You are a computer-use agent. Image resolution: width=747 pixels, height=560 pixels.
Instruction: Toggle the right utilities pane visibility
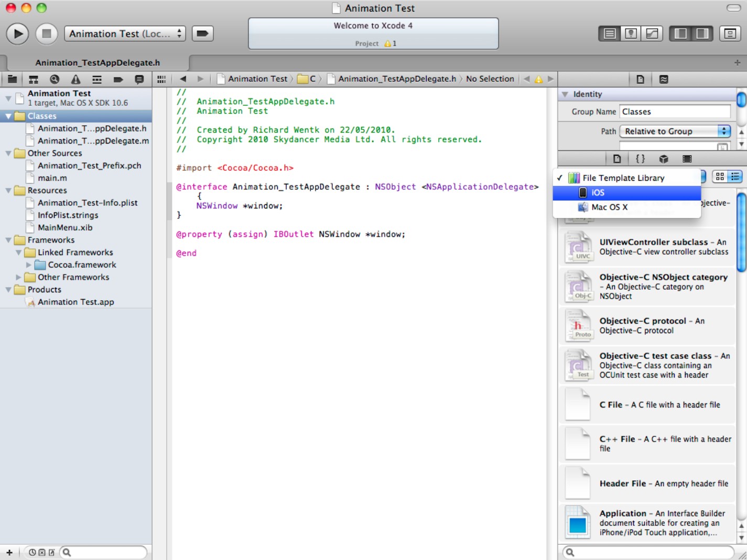(702, 34)
